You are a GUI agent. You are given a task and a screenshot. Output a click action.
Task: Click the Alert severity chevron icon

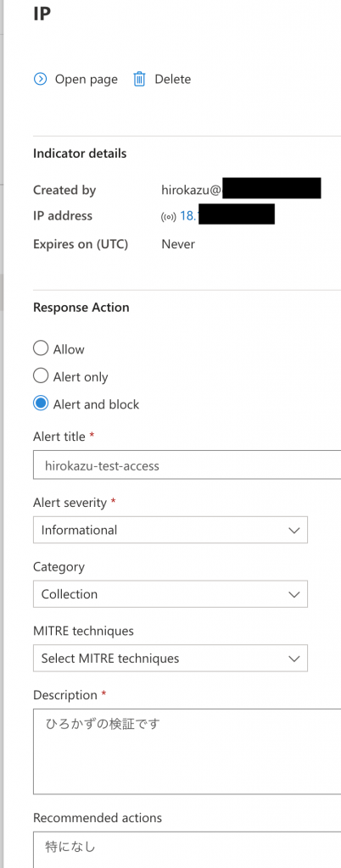tap(294, 531)
